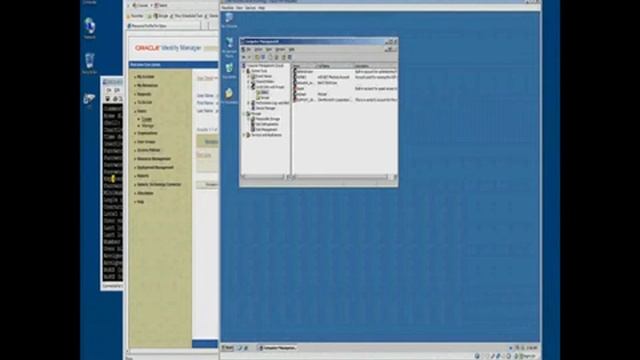Open My Resources in Identity Manager sidebar
Screen dimensions: 640x360
tap(147, 85)
